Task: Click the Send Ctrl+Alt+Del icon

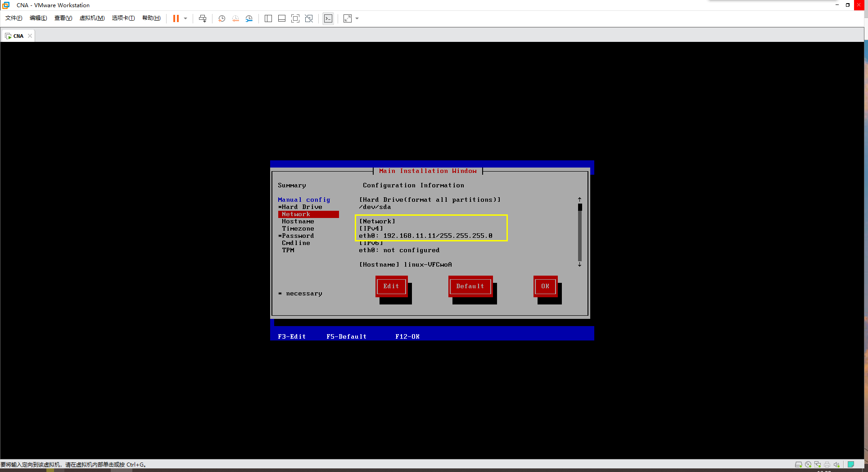Action: coord(203,18)
